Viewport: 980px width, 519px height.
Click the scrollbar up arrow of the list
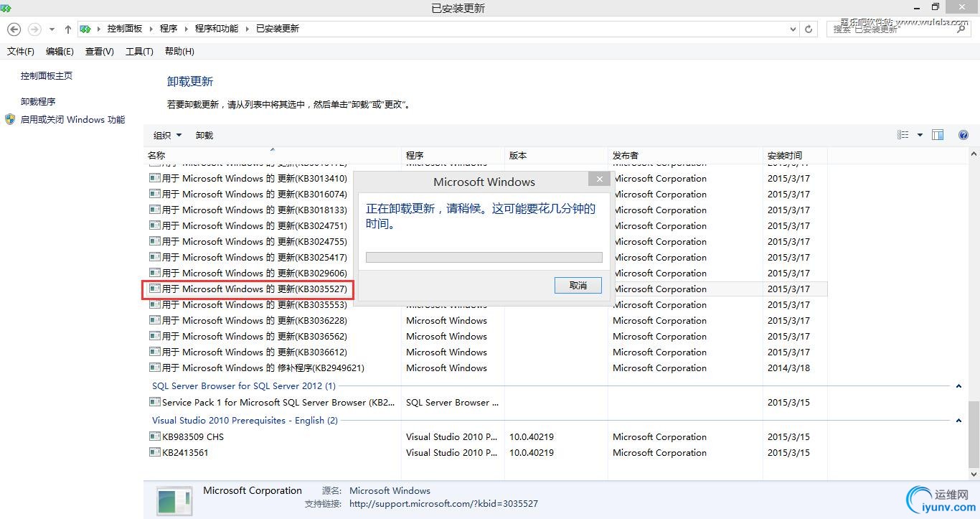[x=974, y=154]
